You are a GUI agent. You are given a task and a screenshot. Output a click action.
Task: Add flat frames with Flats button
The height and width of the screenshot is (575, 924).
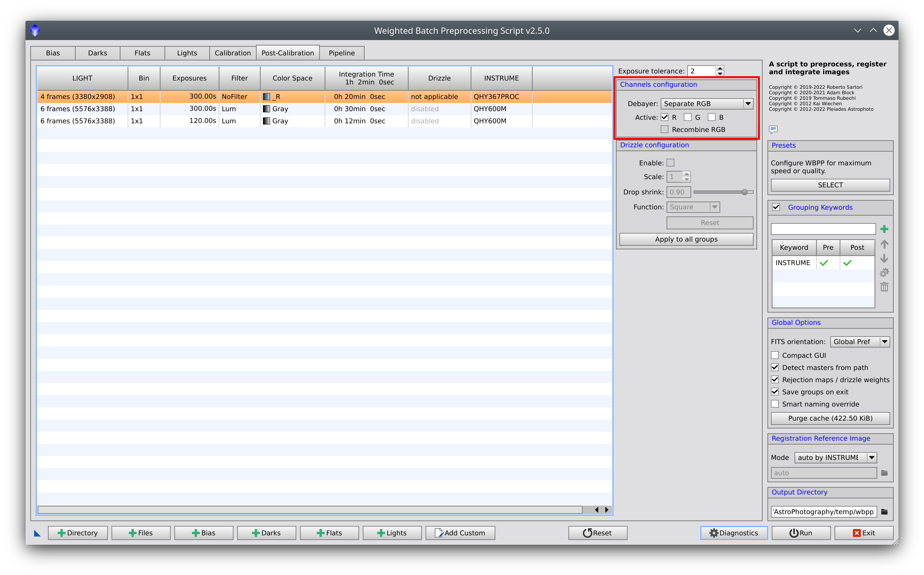click(x=329, y=533)
